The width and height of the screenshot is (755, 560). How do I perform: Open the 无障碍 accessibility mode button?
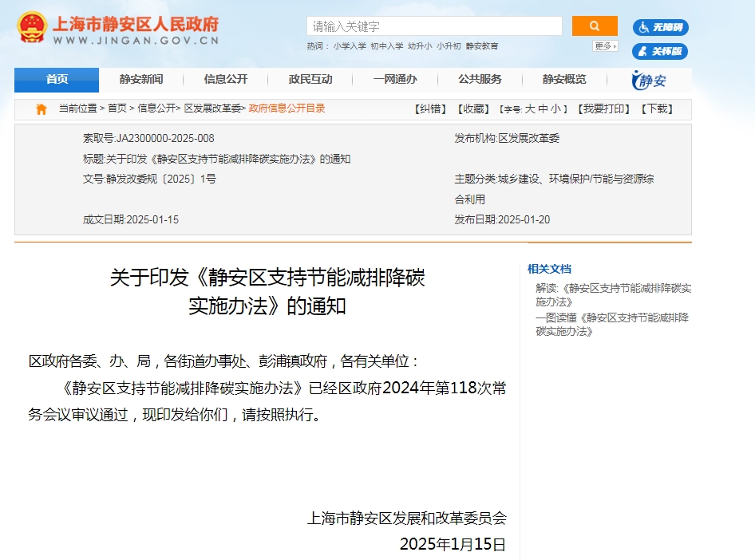660,27
